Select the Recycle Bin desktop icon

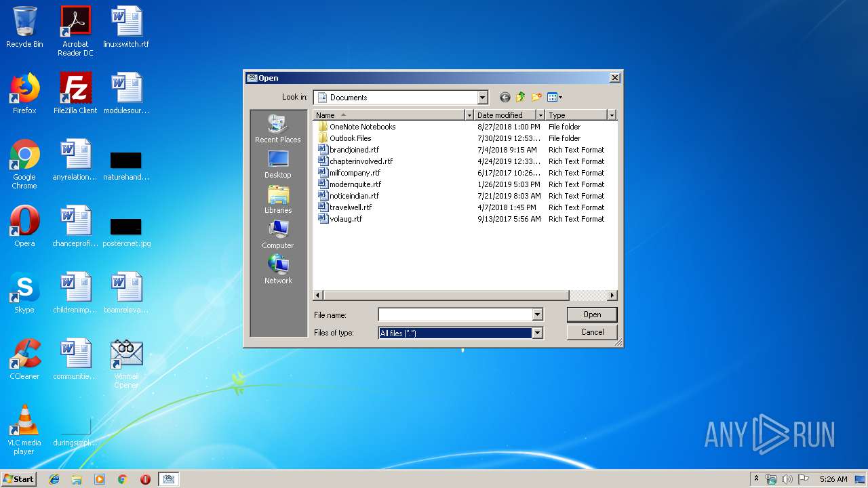(x=24, y=27)
